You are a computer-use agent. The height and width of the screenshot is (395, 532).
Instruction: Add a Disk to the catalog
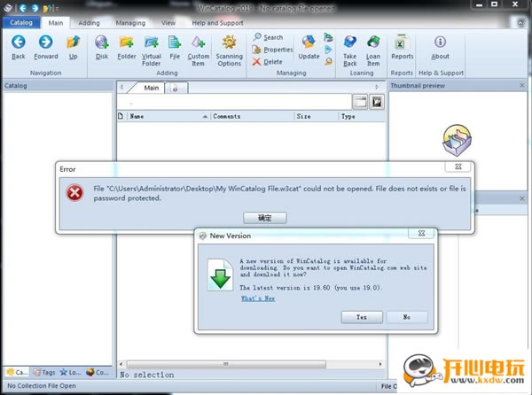click(101, 42)
